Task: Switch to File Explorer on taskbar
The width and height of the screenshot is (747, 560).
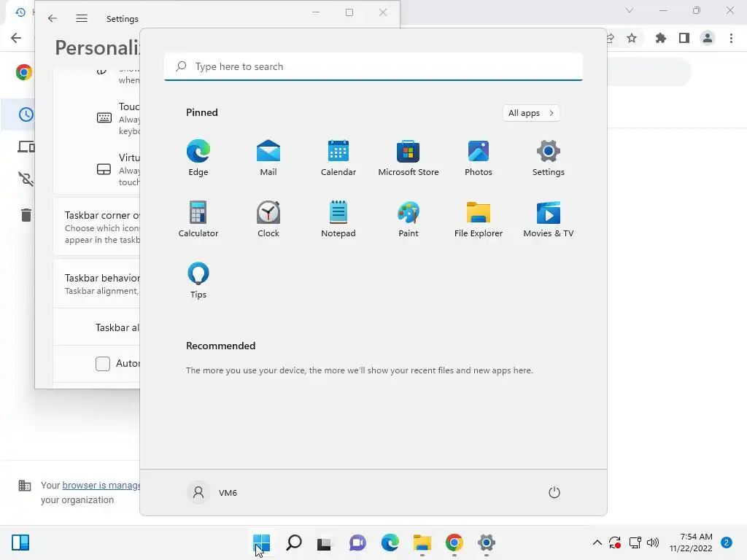Action: click(422, 542)
